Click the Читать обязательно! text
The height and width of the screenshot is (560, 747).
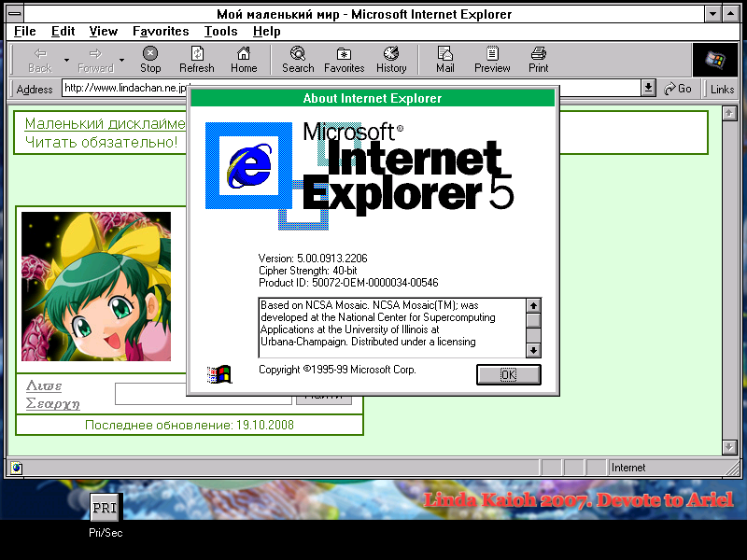[x=101, y=143]
